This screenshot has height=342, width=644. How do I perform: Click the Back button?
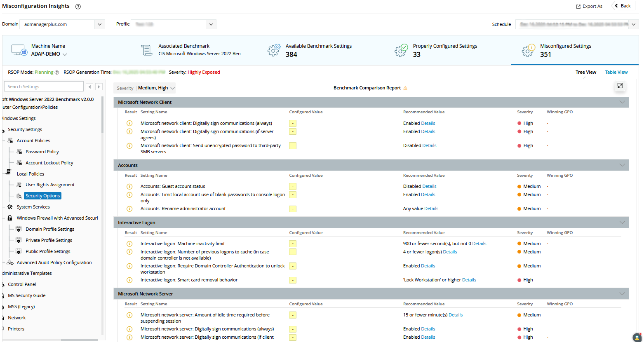(x=623, y=6)
